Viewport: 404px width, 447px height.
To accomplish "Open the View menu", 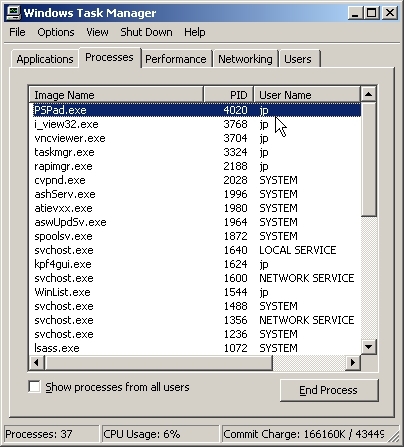I will (97, 32).
